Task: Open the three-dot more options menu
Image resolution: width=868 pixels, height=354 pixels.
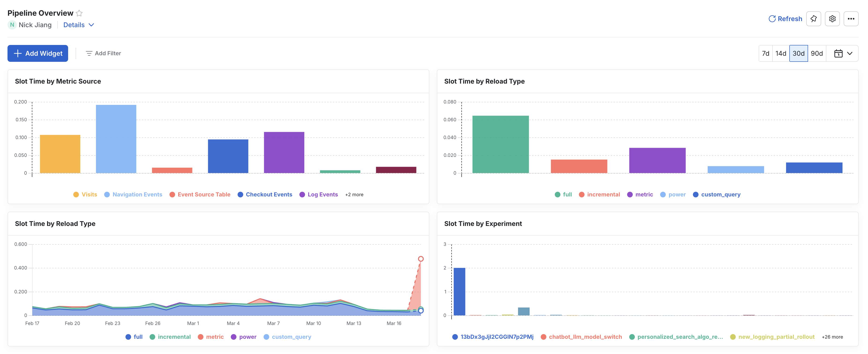Action: 851,19
